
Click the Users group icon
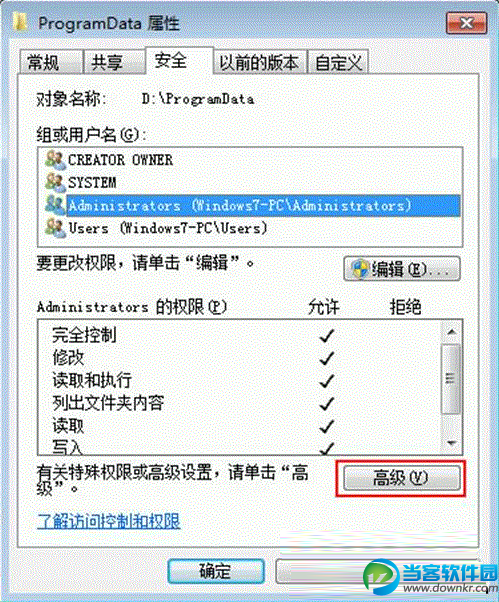[x=55, y=228]
